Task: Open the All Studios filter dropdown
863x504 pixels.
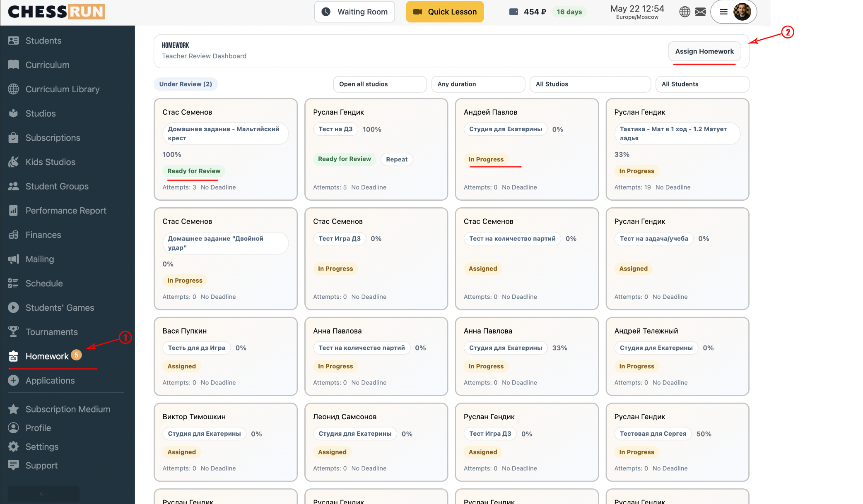Action: point(590,84)
